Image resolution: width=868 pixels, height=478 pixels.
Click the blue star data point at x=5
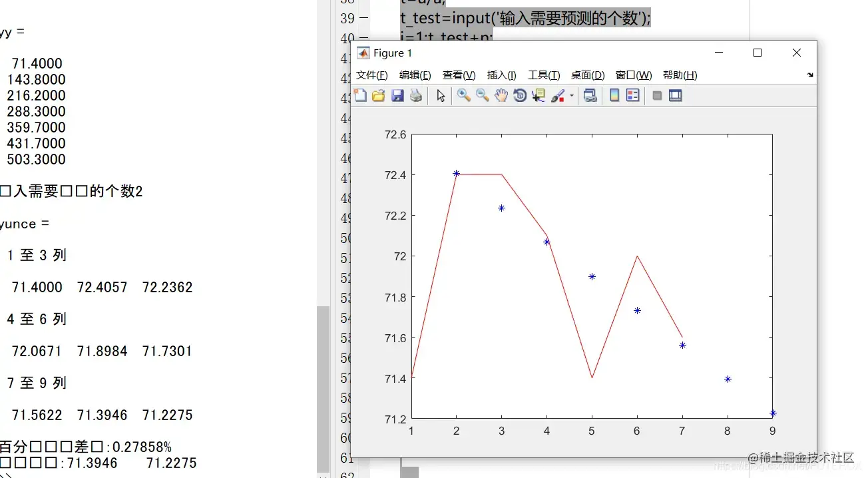click(592, 277)
